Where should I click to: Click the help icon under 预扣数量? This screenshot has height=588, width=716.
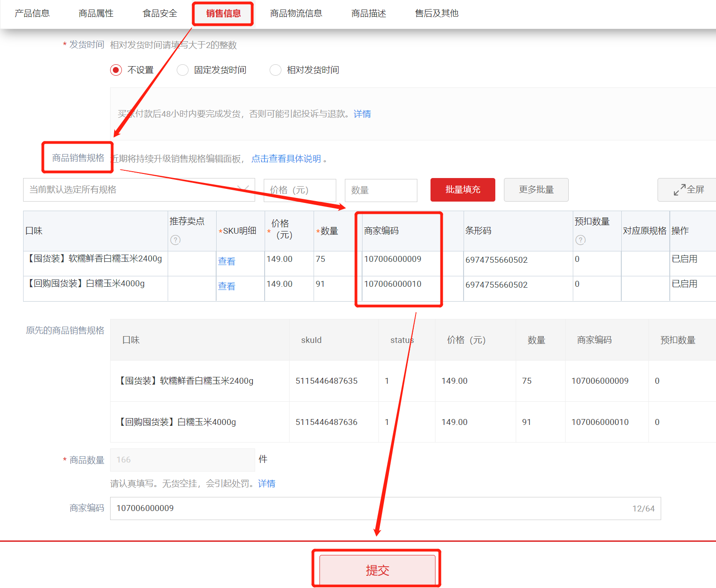[x=581, y=240]
